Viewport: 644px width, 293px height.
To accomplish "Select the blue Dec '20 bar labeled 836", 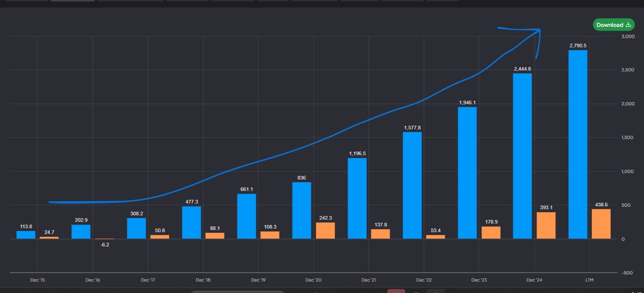I will (x=302, y=210).
